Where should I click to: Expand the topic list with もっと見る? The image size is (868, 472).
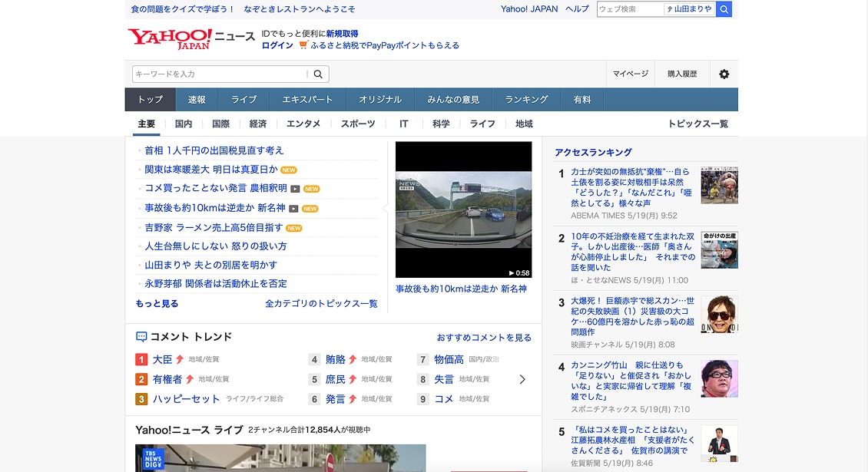click(157, 303)
